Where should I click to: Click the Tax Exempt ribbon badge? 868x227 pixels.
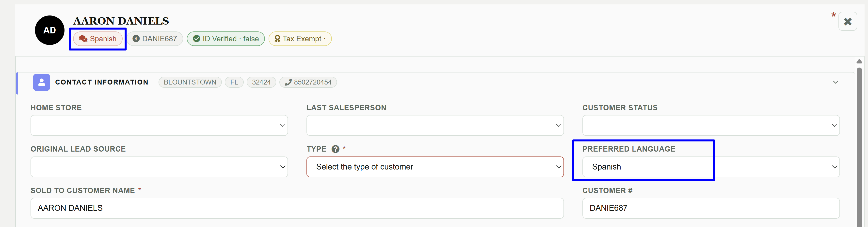click(300, 39)
